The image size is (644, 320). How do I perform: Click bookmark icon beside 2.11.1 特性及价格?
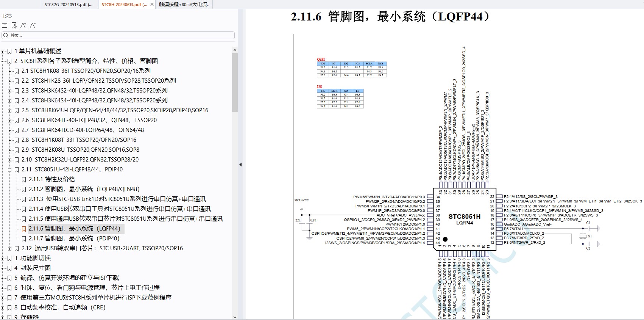click(x=24, y=179)
